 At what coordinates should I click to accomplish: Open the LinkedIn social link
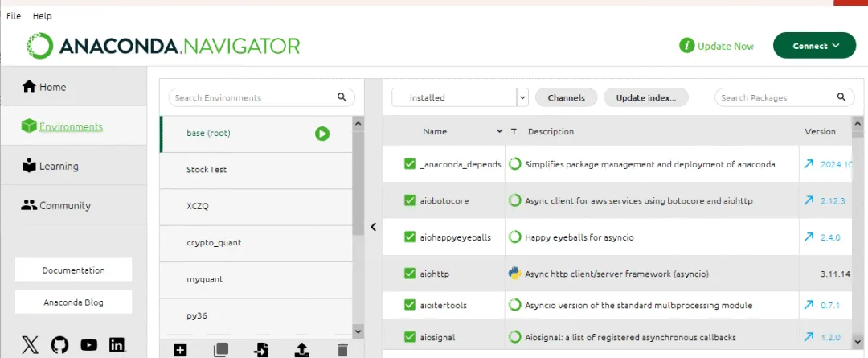[117, 345]
